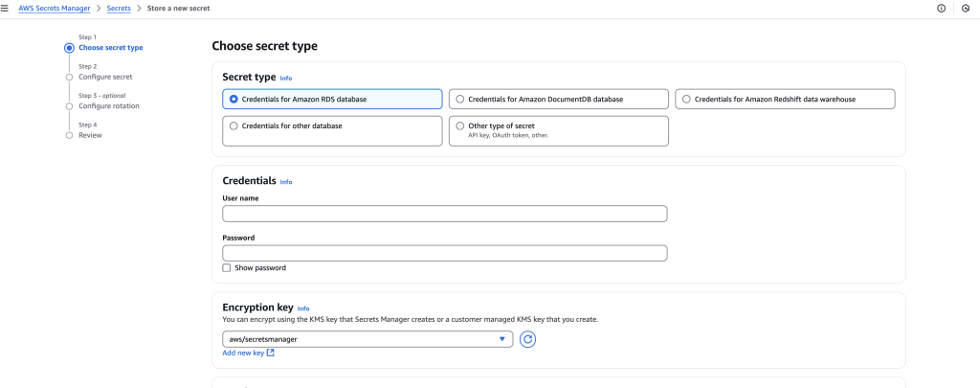This screenshot has width=980, height=388.
Task: Open the Secrets breadcrumb link
Action: pos(119,8)
